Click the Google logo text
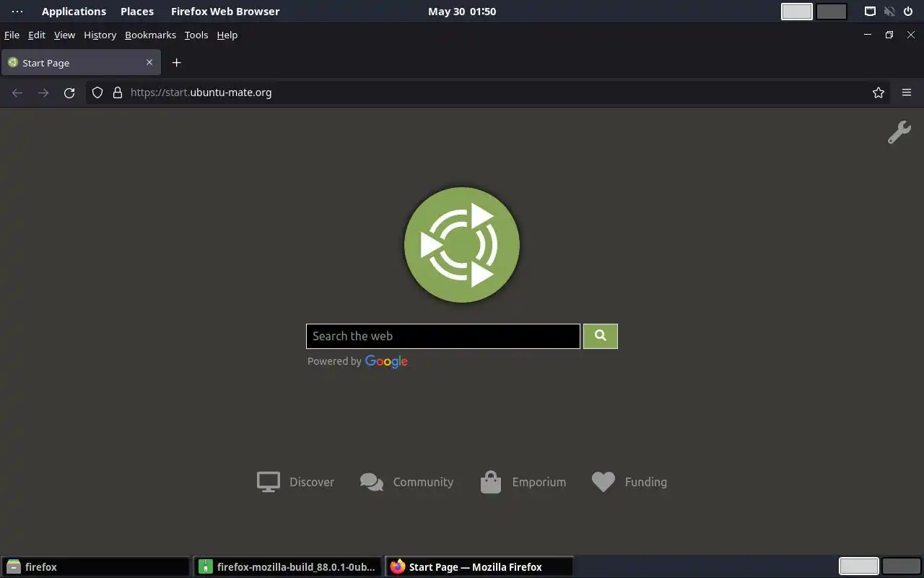 386,361
